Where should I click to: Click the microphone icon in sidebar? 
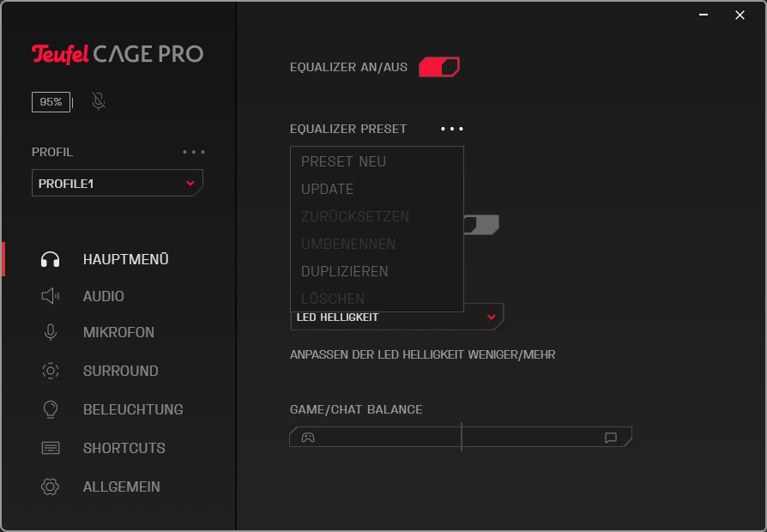click(x=51, y=332)
